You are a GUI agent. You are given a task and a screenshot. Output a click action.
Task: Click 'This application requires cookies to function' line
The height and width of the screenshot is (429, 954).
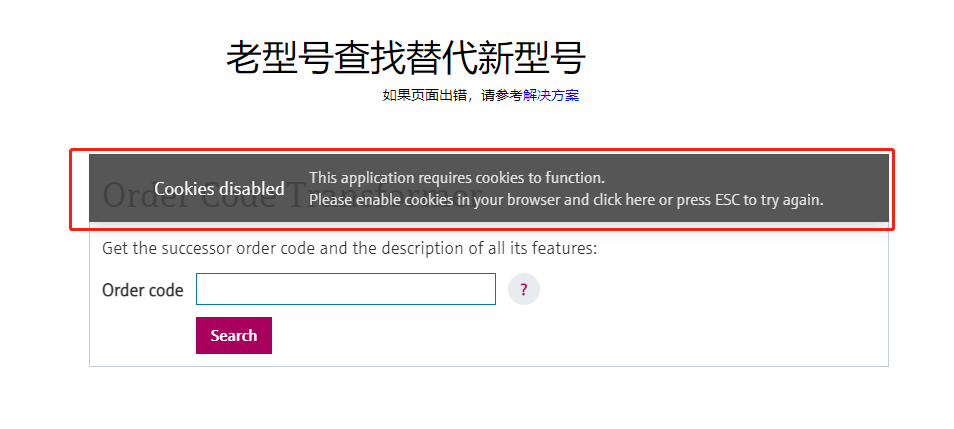(x=457, y=178)
